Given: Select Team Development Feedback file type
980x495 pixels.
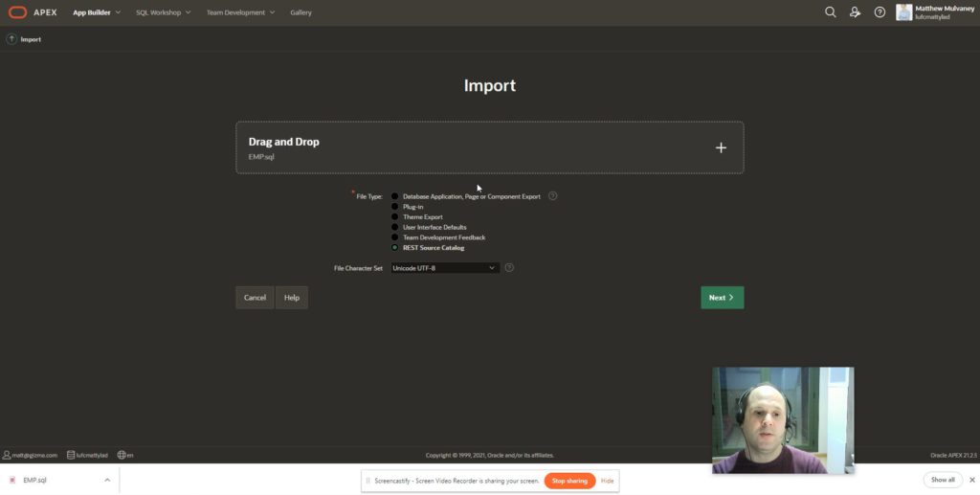Looking at the screenshot, I should pos(394,237).
